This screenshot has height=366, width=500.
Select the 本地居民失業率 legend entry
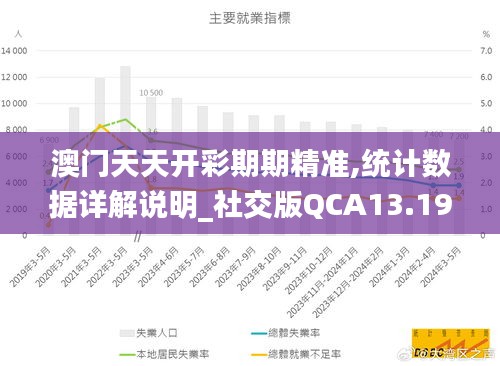[x=164, y=354]
